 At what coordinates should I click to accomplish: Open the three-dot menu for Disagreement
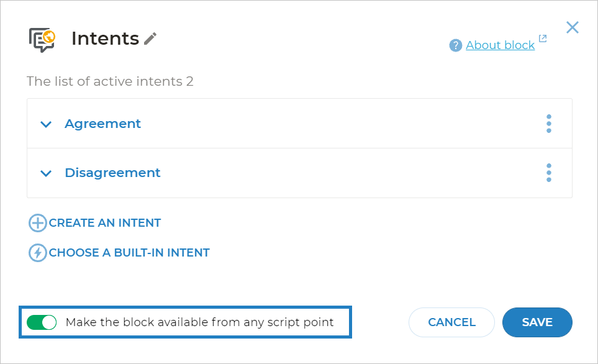pyautogui.click(x=548, y=173)
